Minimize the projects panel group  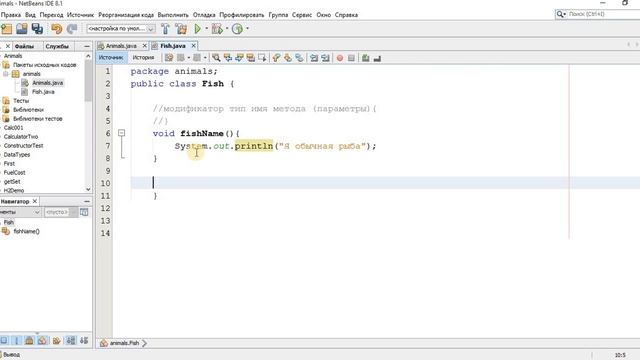click(87, 47)
